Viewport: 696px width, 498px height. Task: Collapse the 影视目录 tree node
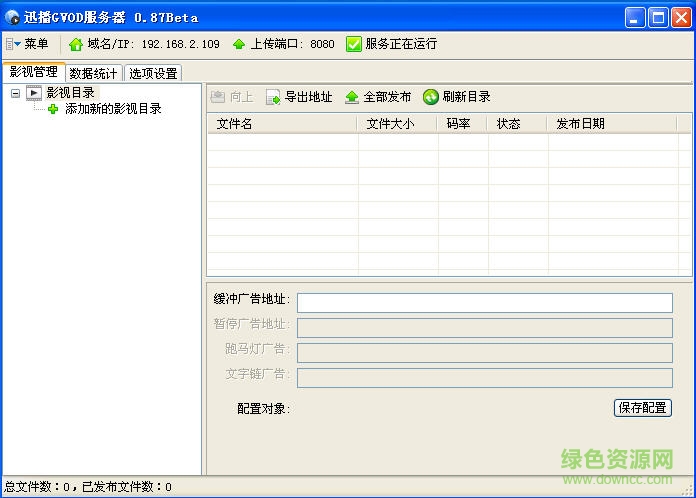click(x=15, y=93)
